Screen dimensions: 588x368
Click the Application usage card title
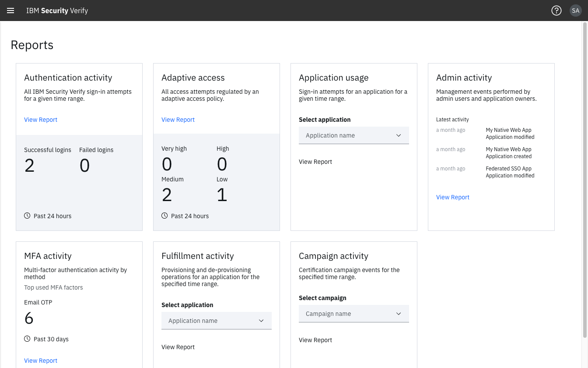click(334, 78)
